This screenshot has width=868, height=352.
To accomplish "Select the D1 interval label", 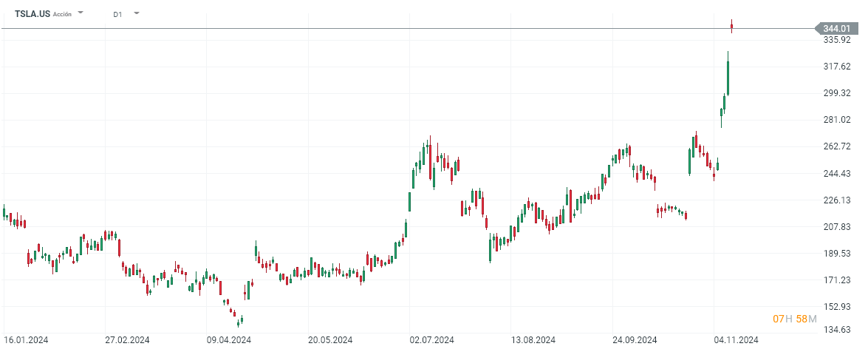I will coord(118,14).
